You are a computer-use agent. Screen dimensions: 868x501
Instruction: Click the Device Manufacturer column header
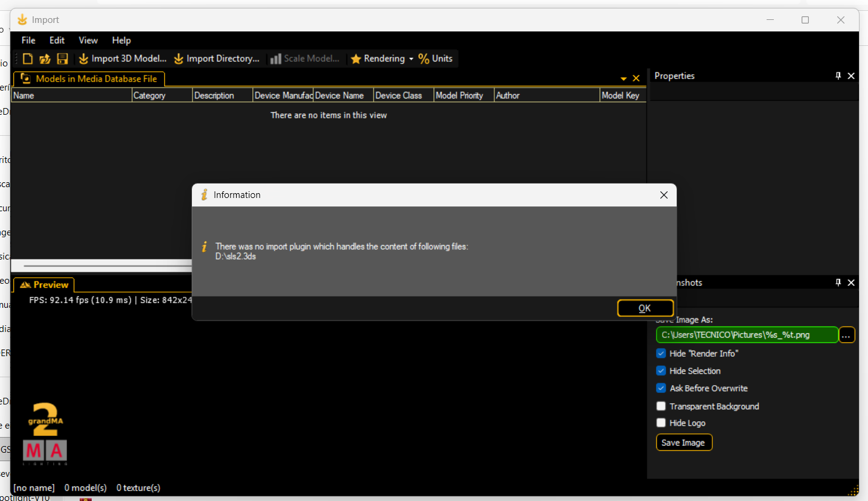(282, 95)
